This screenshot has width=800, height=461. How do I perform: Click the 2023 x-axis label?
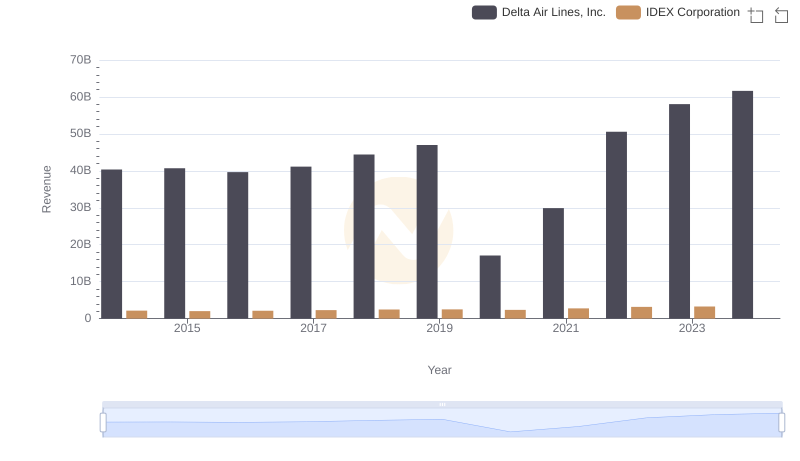point(692,328)
